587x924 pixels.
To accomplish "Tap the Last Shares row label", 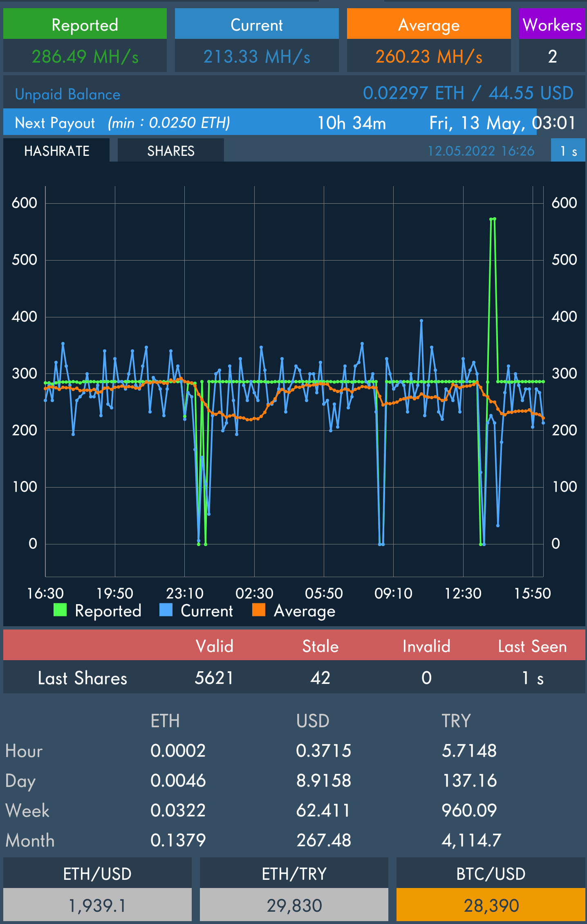I will (83, 678).
